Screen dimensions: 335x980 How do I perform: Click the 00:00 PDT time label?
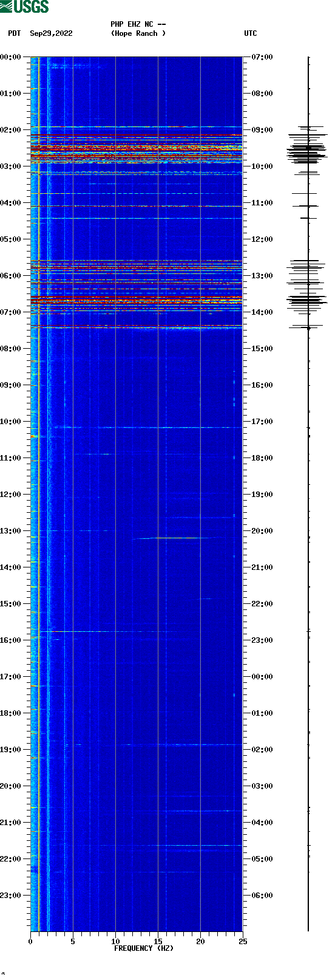pyautogui.click(x=10, y=57)
